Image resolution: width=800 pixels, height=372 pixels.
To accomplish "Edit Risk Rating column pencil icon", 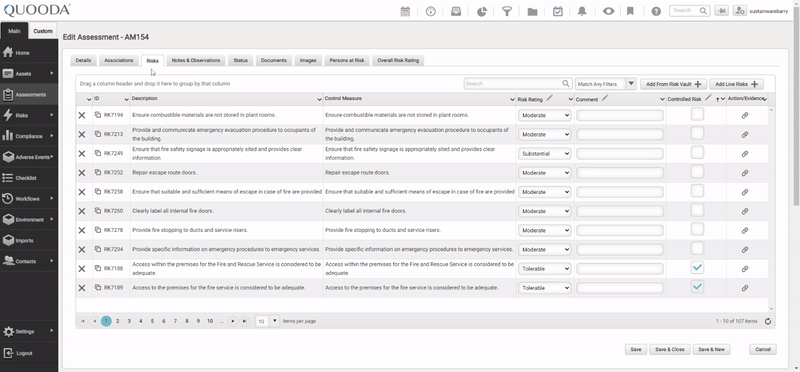I will pos(549,98).
